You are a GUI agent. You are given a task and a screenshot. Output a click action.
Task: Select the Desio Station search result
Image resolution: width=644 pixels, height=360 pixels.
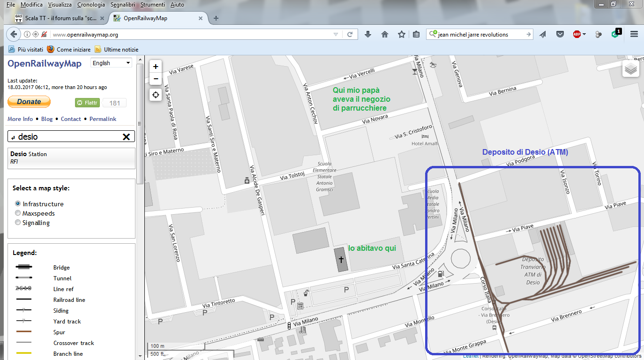(71, 157)
